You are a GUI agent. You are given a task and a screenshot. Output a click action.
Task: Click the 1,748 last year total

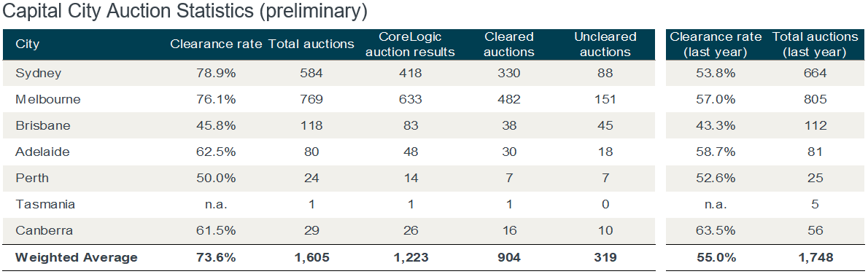coord(814,257)
